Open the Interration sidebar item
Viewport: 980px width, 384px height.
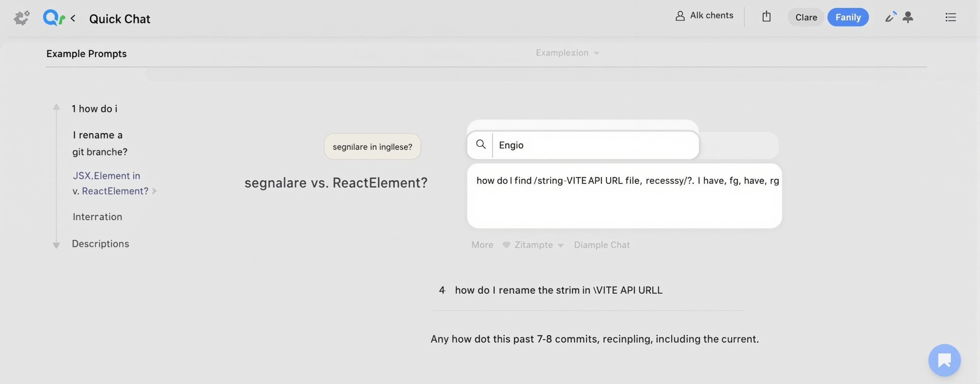click(97, 217)
